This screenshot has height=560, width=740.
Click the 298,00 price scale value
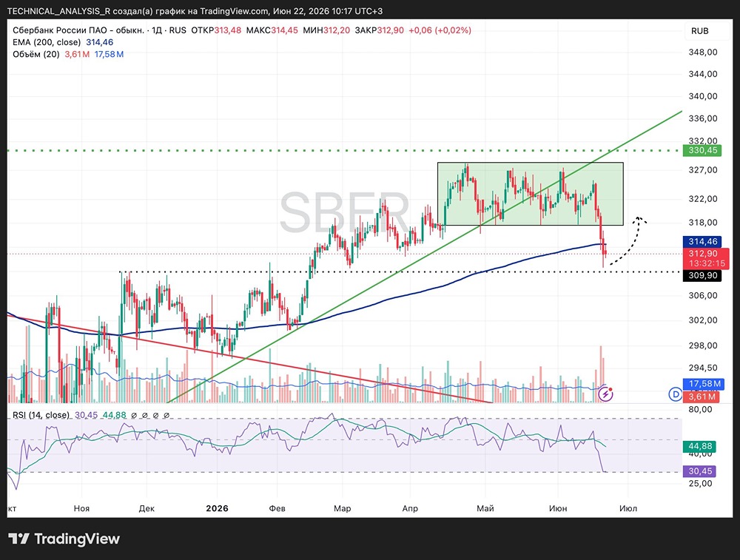pos(703,345)
